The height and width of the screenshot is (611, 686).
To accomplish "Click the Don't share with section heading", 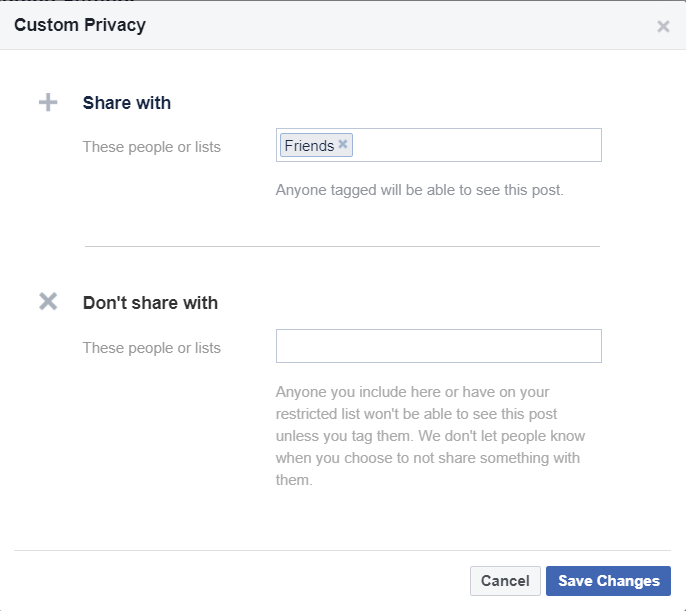I will click(x=150, y=303).
